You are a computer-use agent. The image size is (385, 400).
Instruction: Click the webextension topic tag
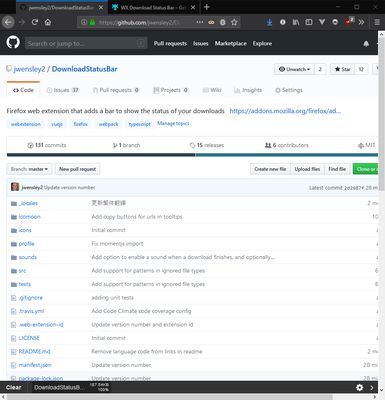[25, 124]
